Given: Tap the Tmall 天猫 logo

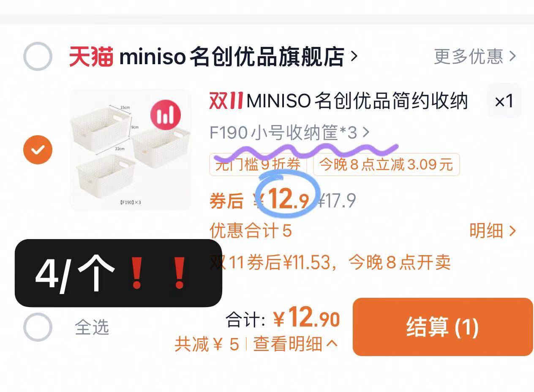Looking at the screenshot, I should [x=91, y=57].
